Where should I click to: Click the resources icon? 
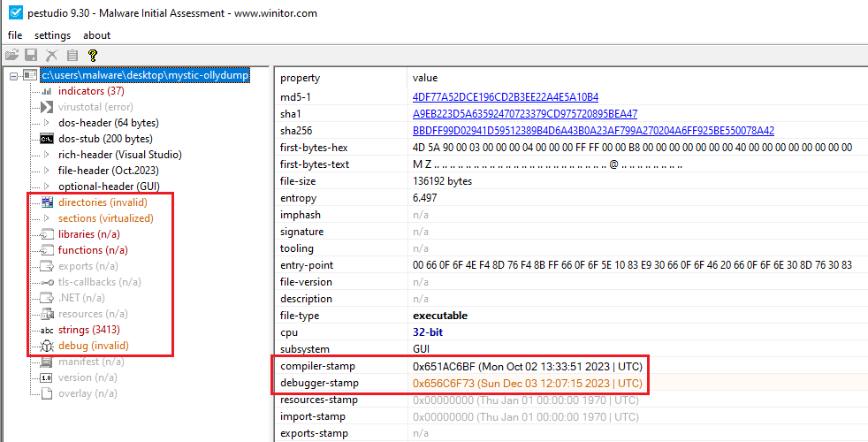point(47,314)
